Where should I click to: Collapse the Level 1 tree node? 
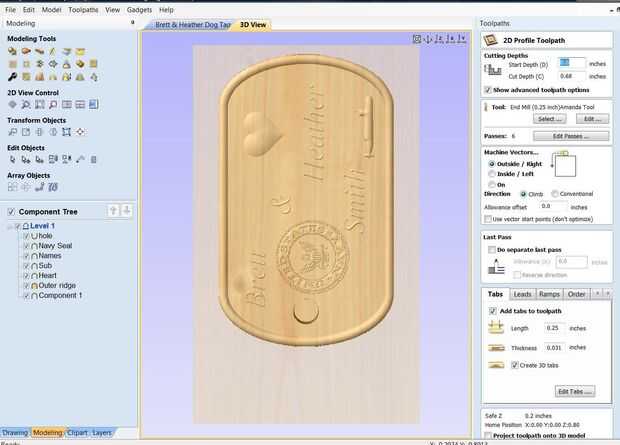tap(9, 227)
